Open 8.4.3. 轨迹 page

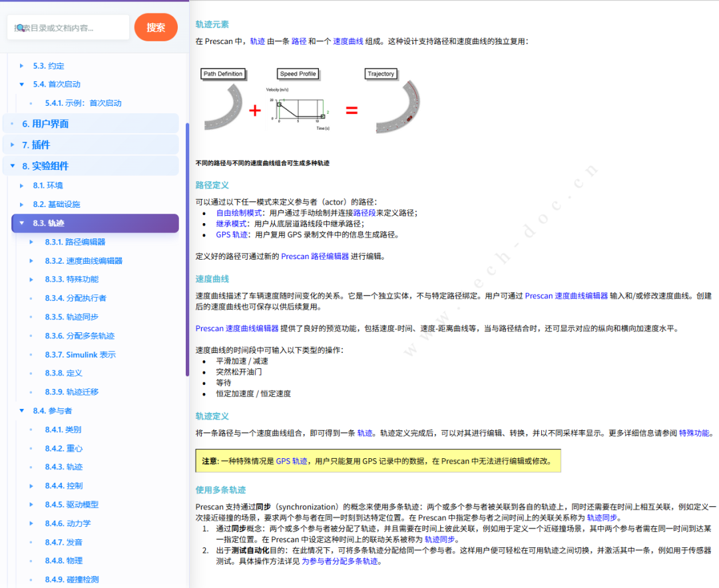(64, 467)
